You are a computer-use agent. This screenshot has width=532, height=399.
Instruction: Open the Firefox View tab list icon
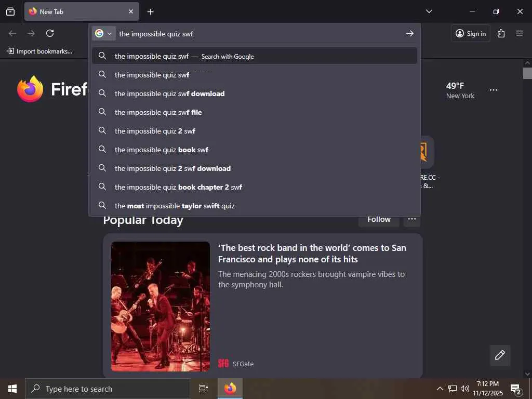[10, 11]
